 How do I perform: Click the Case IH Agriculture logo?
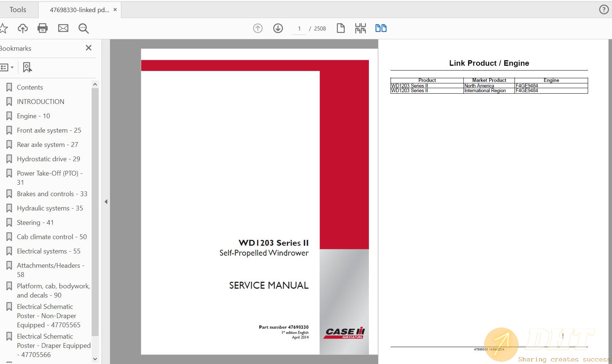coord(345,333)
